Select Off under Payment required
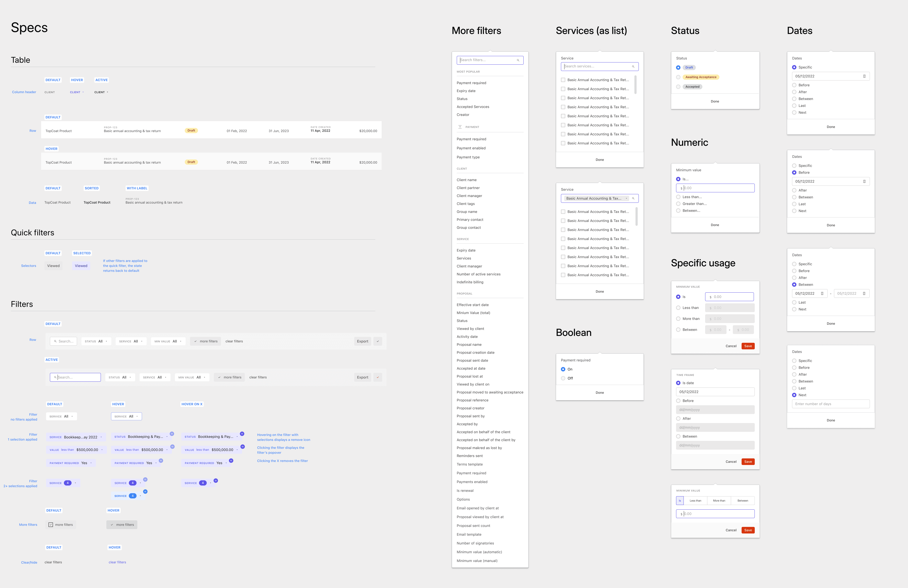 click(563, 378)
